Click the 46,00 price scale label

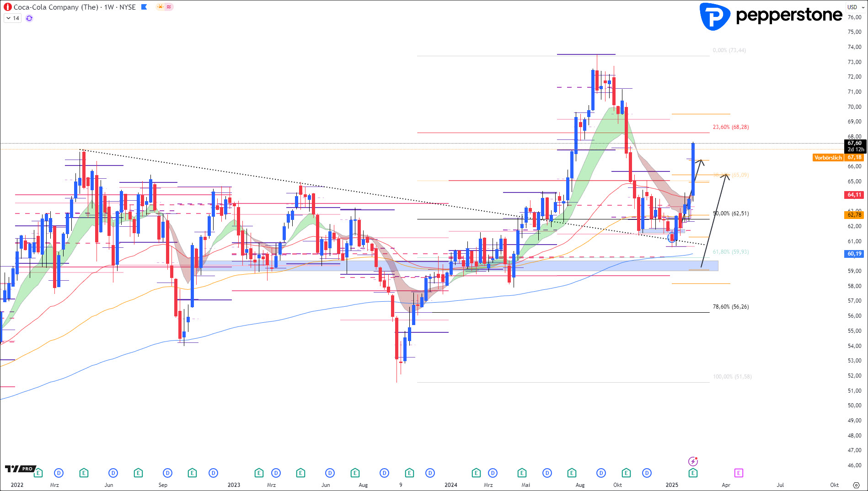(x=854, y=465)
